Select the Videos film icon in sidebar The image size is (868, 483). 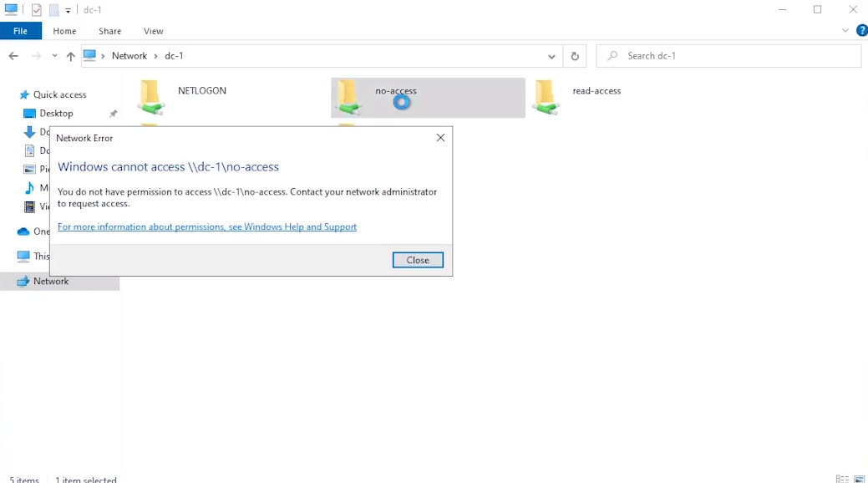(29, 206)
